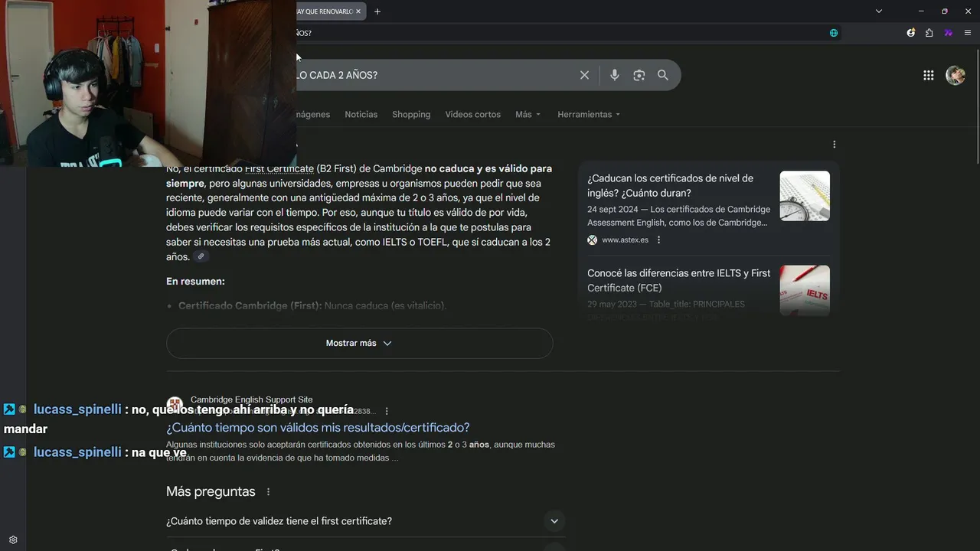Click the Cambridge English Support Site name
The width and height of the screenshot is (980, 551).
click(251, 399)
